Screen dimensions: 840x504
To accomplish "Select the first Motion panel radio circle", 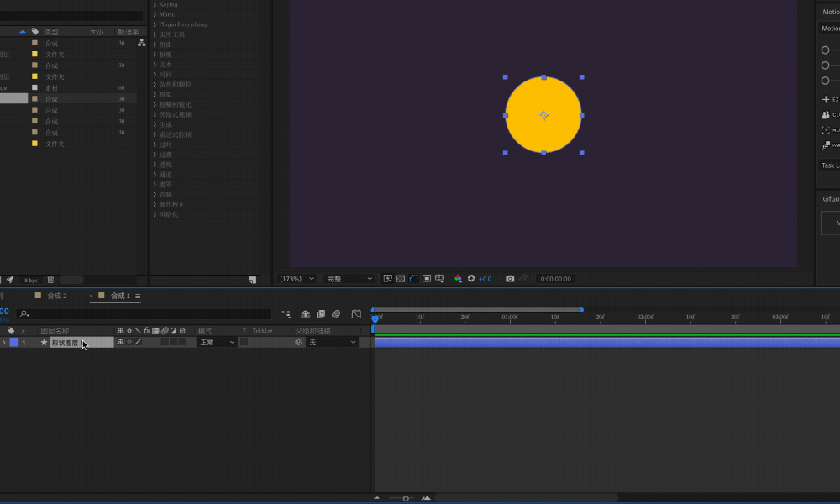I will 825,50.
